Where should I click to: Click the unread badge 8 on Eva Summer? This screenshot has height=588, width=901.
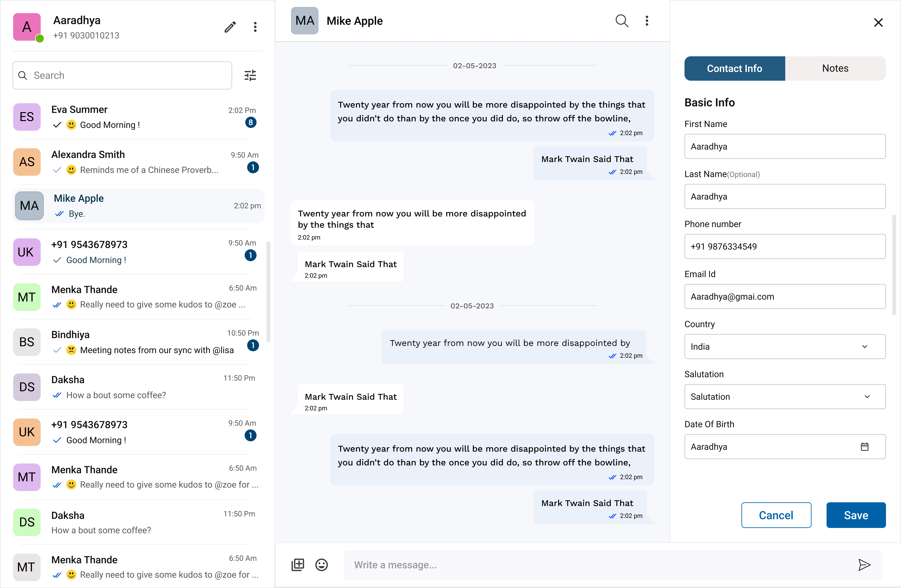click(x=251, y=122)
